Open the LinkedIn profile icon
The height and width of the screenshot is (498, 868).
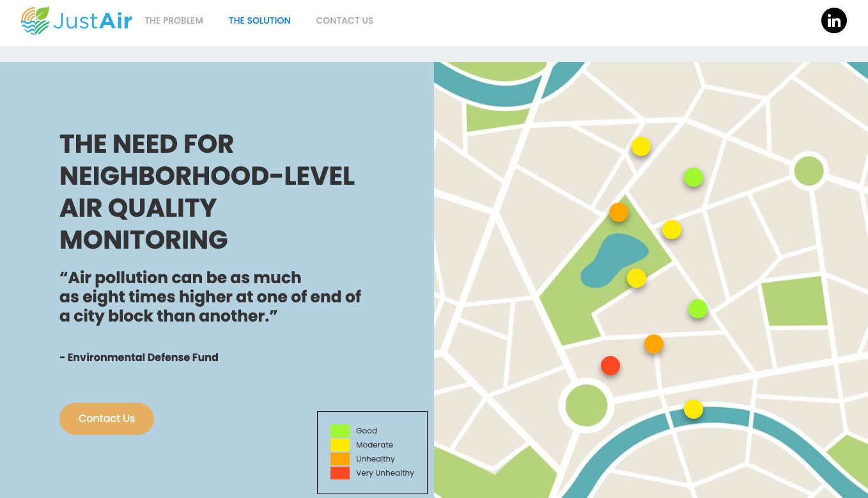(x=833, y=20)
